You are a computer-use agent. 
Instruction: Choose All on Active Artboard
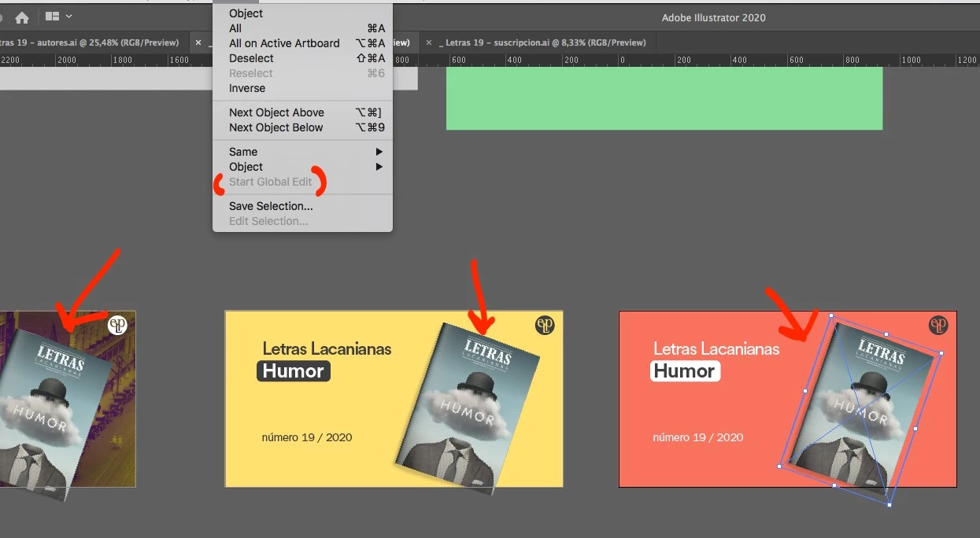[x=302, y=43]
